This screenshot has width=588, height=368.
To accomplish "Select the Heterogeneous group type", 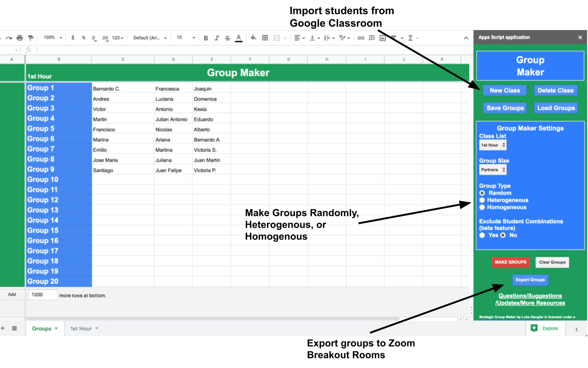I will 482,200.
